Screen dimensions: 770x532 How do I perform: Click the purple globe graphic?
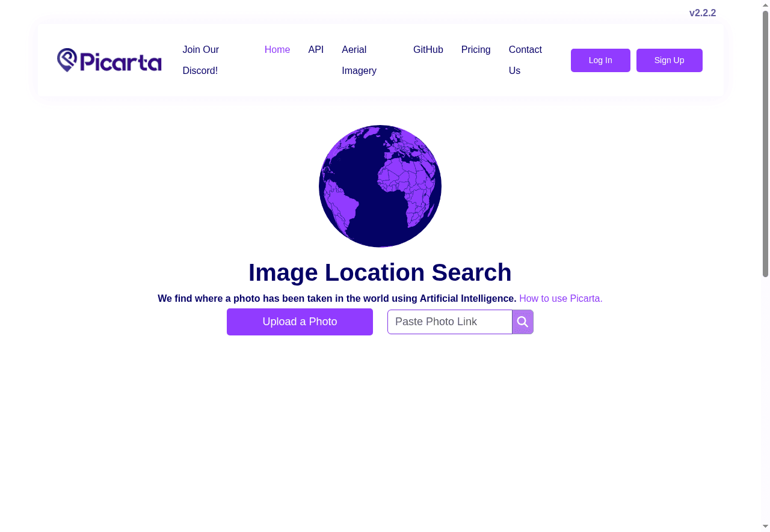tap(380, 186)
